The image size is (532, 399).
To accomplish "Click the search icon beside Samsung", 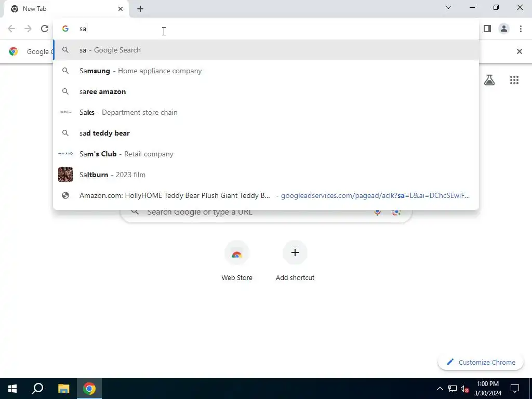I will click(65, 71).
